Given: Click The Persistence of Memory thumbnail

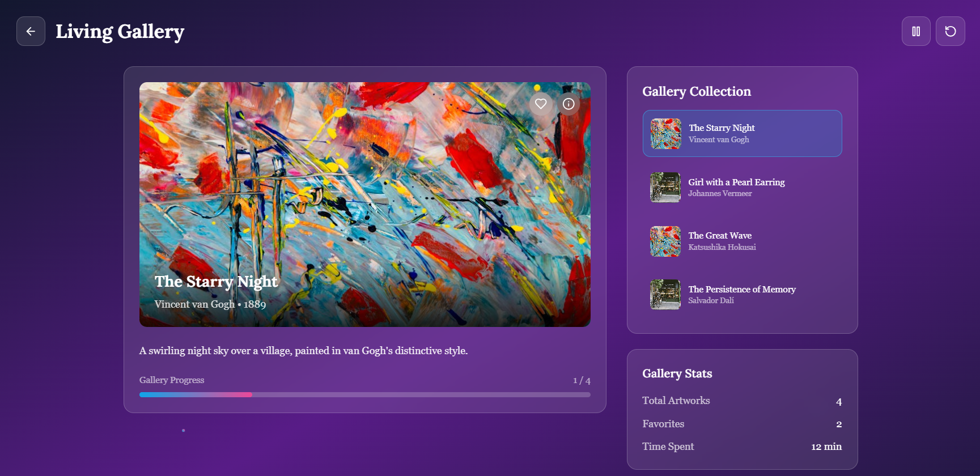Looking at the screenshot, I should 665,295.
